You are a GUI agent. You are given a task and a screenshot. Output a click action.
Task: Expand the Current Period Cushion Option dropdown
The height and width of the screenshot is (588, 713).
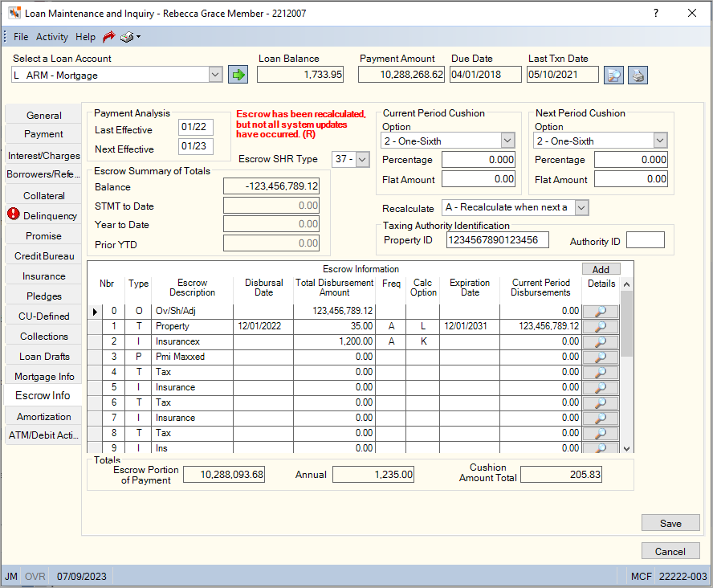[507, 141]
